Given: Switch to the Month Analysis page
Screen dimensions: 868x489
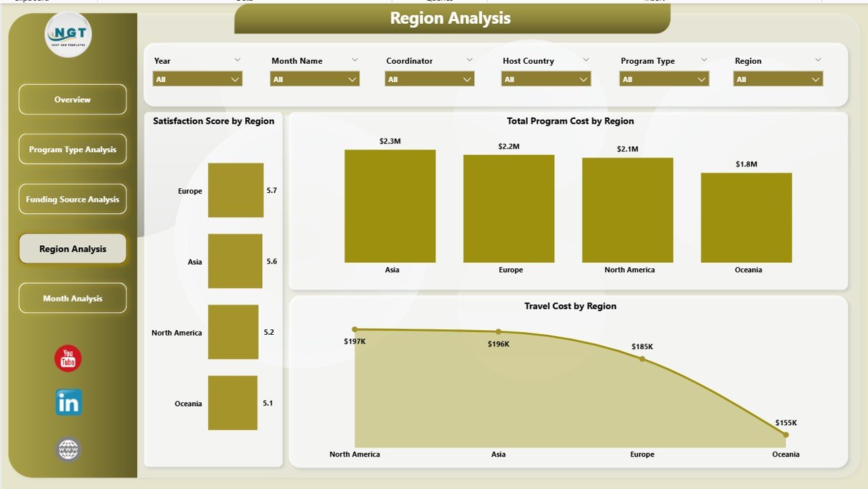Looking at the screenshot, I should (72, 297).
